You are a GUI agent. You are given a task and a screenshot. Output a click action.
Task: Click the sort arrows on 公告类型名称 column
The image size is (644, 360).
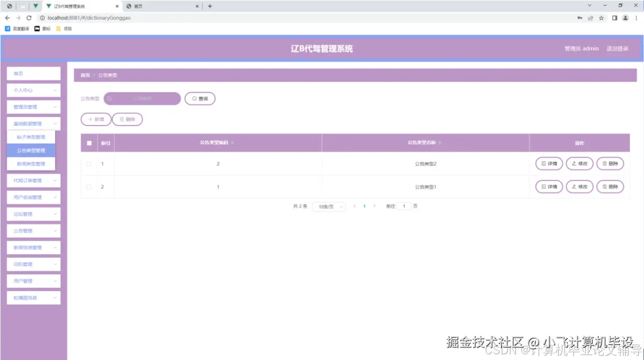(440, 143)
